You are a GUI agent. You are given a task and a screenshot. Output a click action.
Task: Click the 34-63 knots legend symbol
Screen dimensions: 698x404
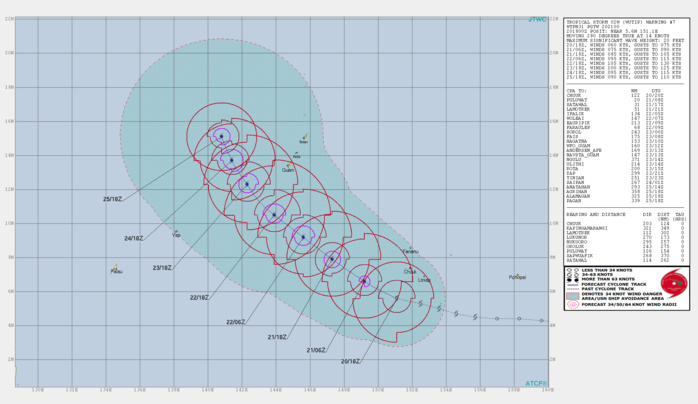(x=569, y=275)
